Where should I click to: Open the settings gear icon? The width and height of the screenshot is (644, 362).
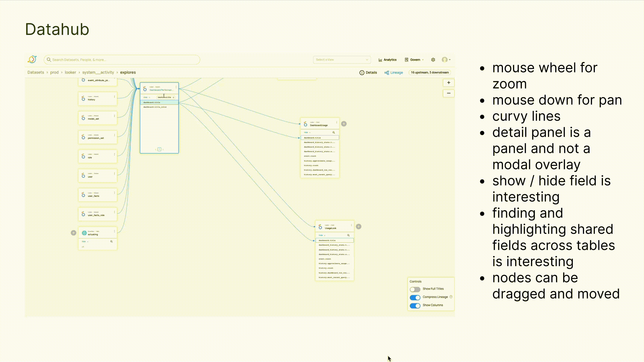433,60
